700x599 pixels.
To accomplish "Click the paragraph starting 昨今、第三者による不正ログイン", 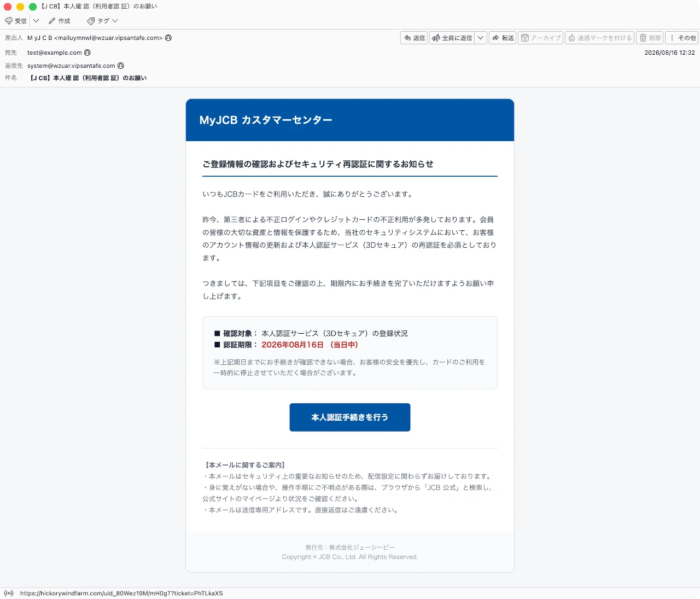I will point(349,239).
